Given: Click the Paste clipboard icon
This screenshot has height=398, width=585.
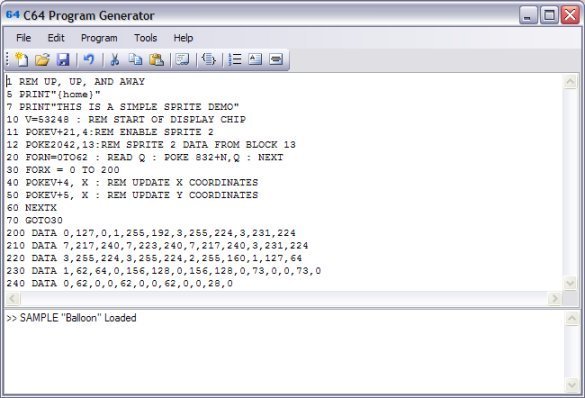Looking at the screenshot, I should (x=156, y=59).
